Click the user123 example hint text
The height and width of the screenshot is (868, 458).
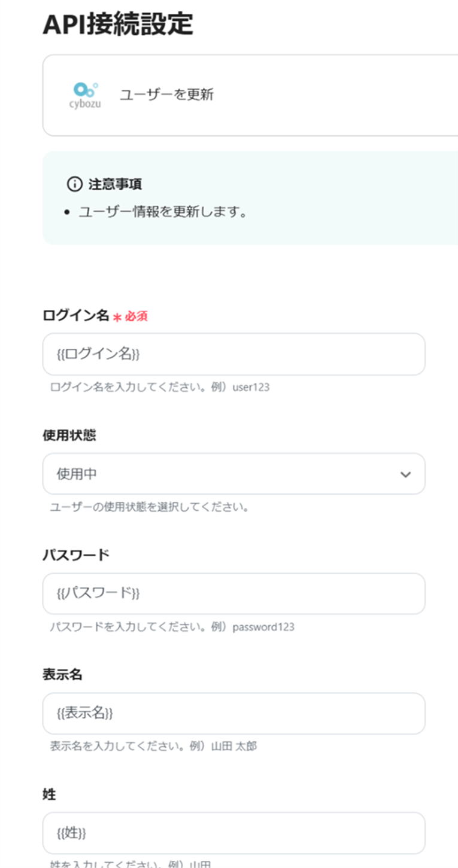(x=251, y=387)
